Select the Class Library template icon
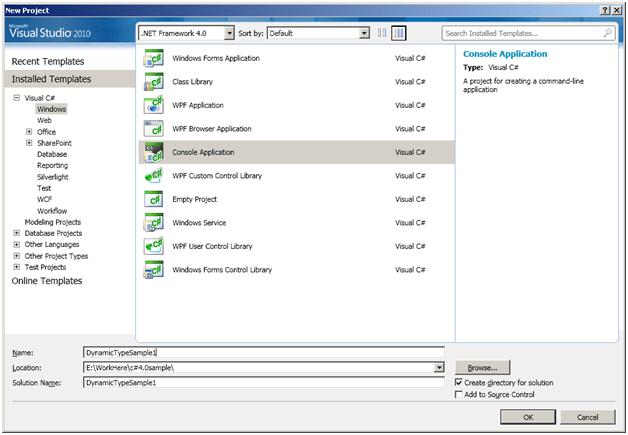The image size is (628, 435). (154, 81)
